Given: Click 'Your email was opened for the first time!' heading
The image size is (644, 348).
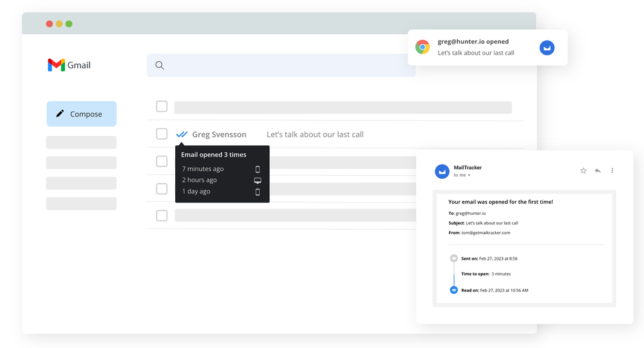Looking at the screenshot, I should coord(500,202).
